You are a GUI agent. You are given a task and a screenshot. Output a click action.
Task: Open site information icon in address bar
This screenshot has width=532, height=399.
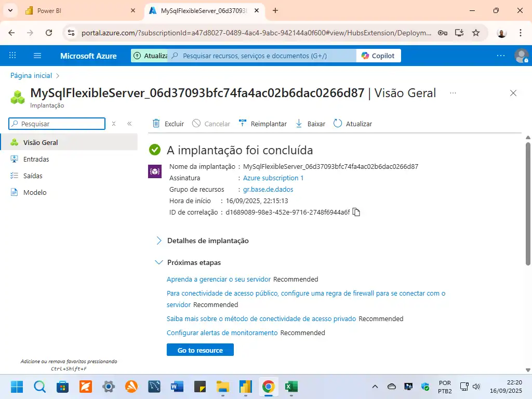point(71,33)
